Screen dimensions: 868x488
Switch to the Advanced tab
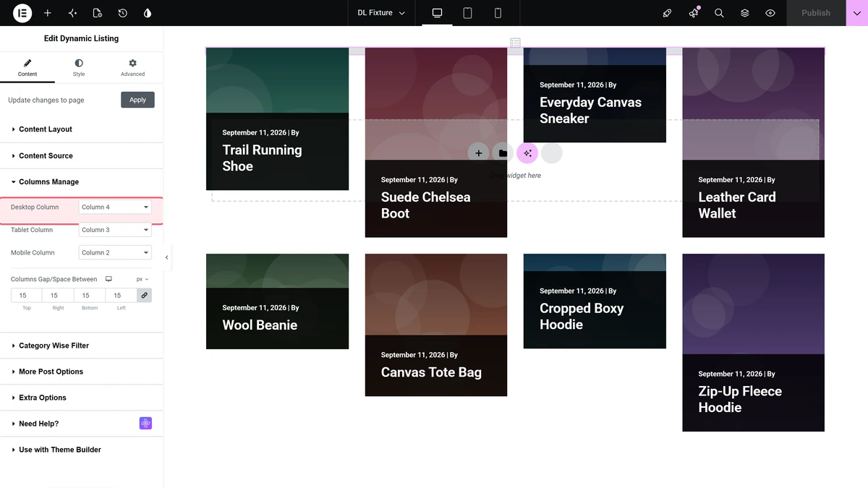pyautogui.click(x=132, y=68)
